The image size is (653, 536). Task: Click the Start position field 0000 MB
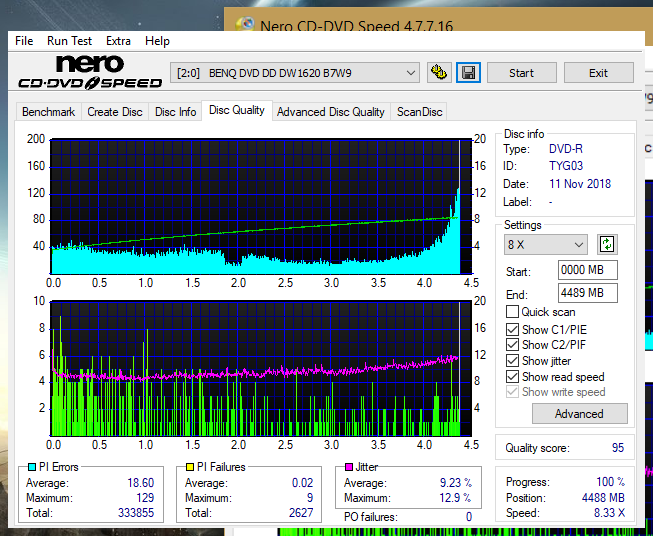587,270
